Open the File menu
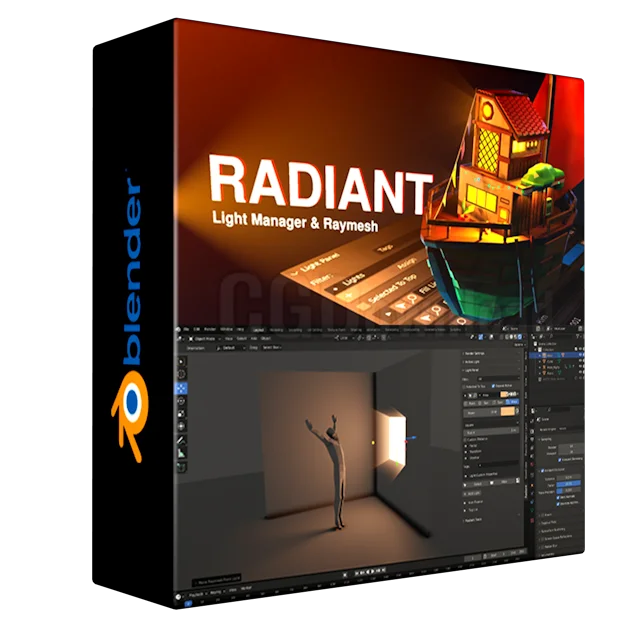This screenshot has height=630, width=630. pyautogui.click(x=186, y=329)
